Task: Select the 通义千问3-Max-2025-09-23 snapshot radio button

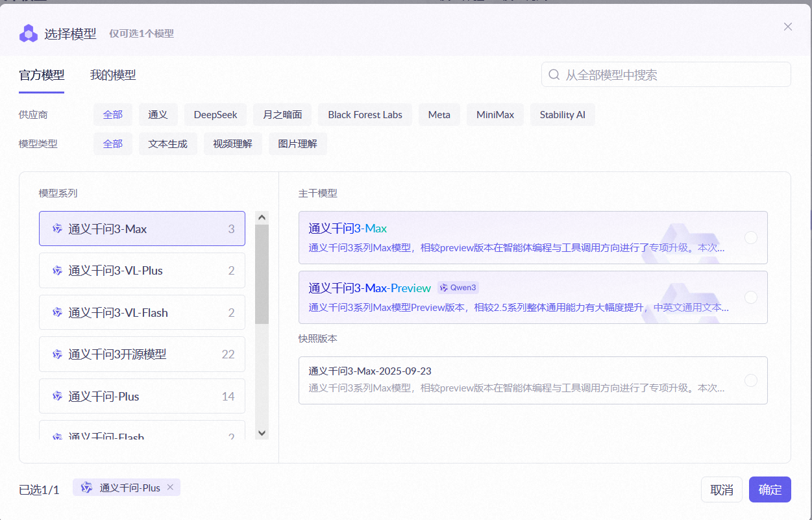Action: click(x=751, y=380)
